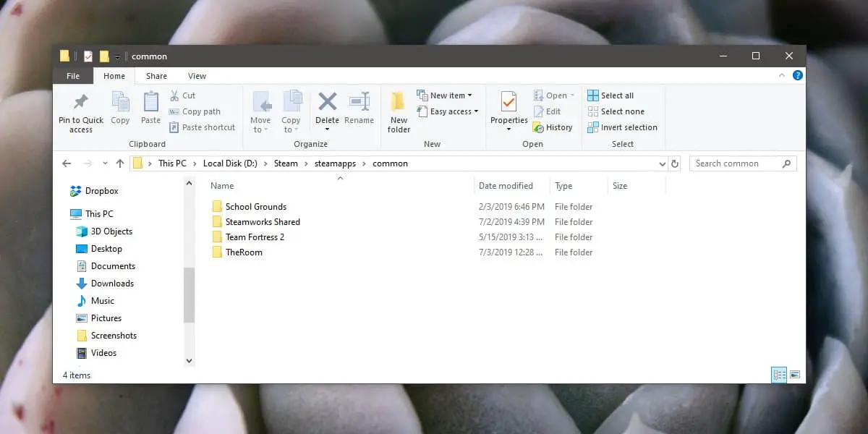868x434 pixels.
Task: Click Select all
Action: tap(610, 95)
